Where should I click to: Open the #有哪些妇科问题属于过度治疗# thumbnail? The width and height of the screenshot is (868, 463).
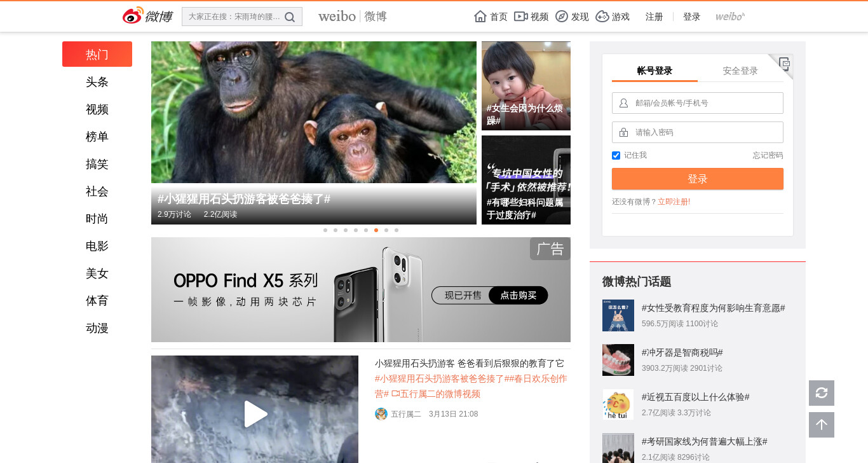526,180
